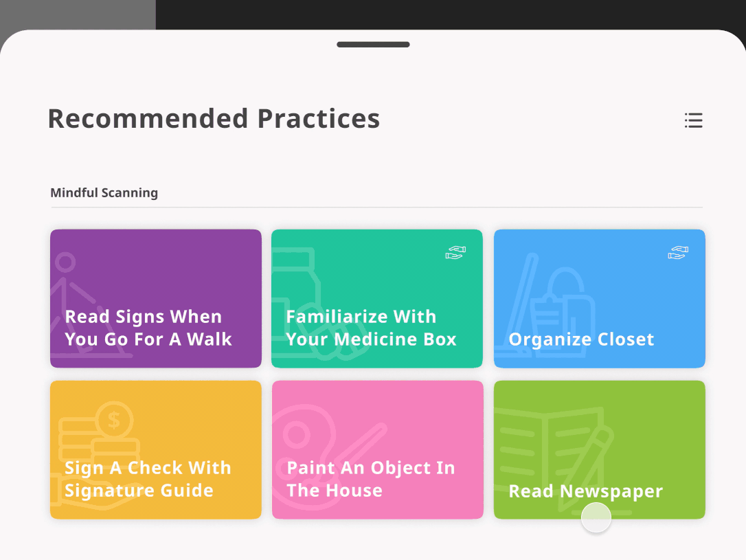Click the Recommended Practices title
The width and height of the screenshot is (746, 560).
(x=214, y=119)
